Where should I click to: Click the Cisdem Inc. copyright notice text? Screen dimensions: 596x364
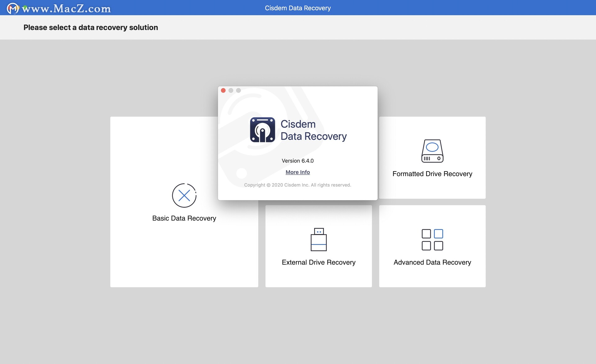coord(297,185)
